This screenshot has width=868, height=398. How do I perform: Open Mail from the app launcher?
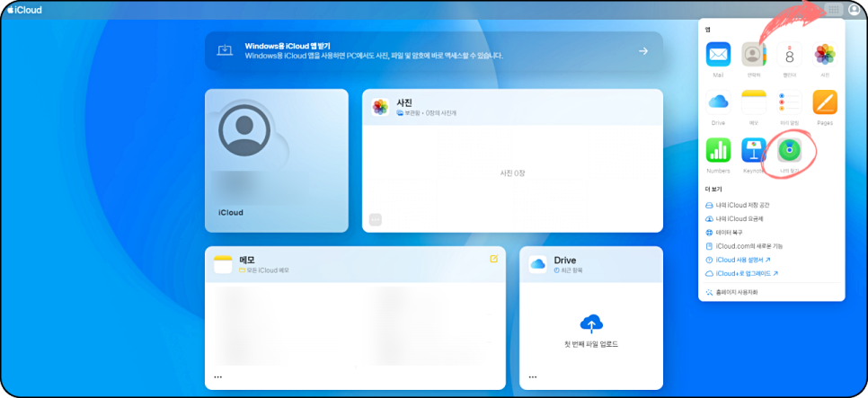pyautogui.click(x=718, y=54)
